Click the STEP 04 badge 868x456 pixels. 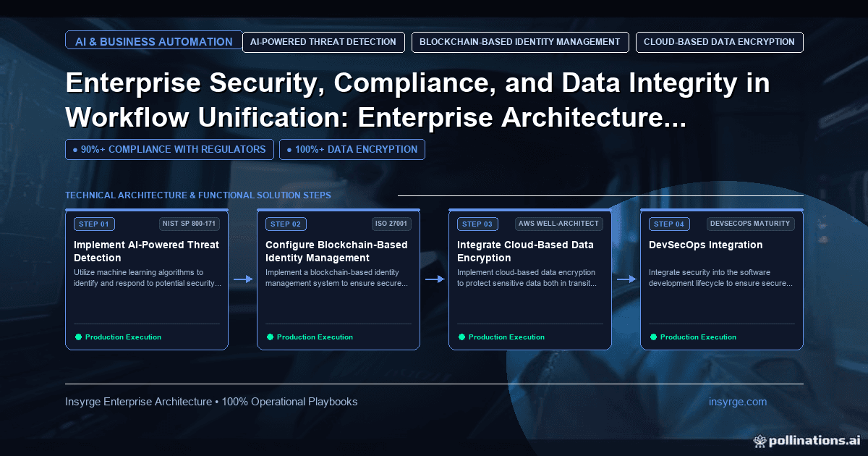point(669,224)
